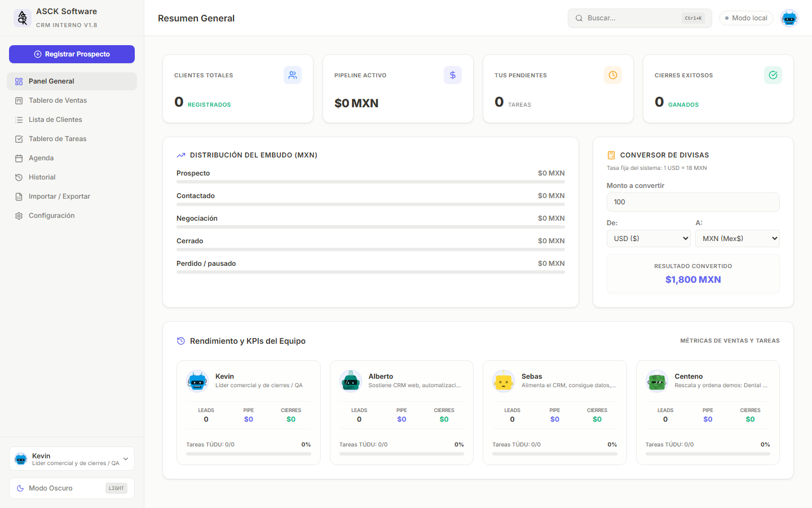Viewport: 812px width, 508px height.
Task: Click Alberto's role description text
Action: pos(414,386)
